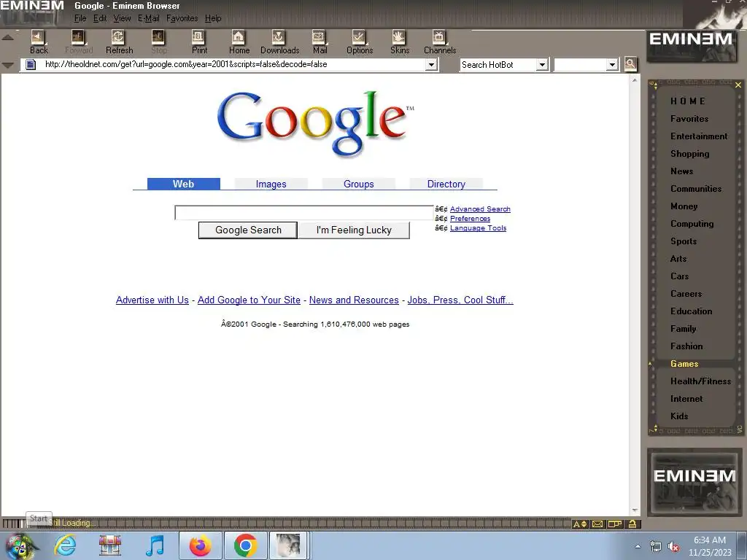Click the page scrollbar down arrow
This screenshot has width=747, height=560.
(635, 510)
